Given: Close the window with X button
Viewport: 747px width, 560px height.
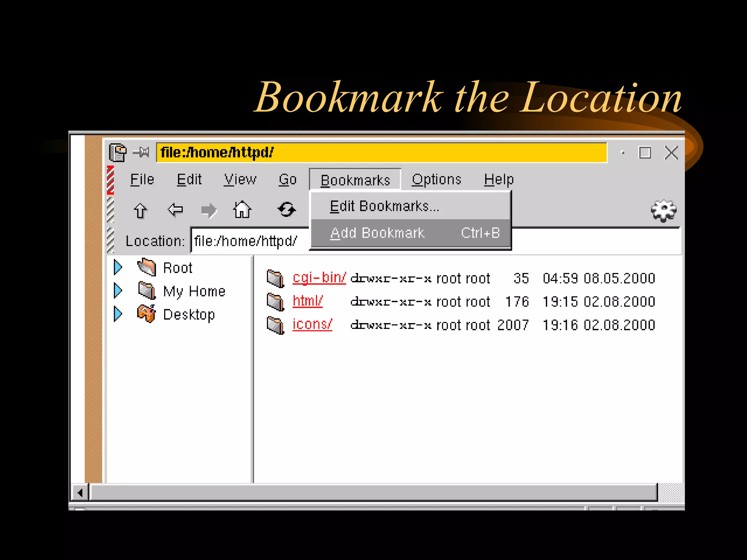Looking at the screenshot, I should click(x=671, y=152).
